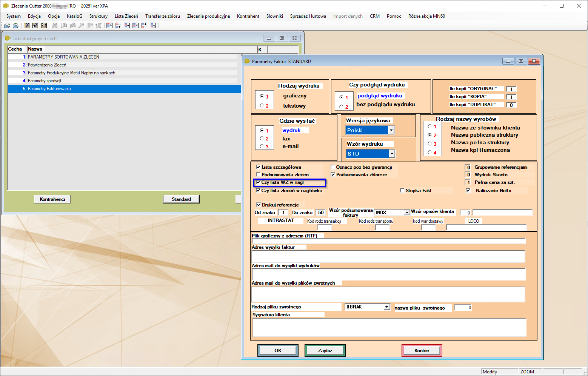Open Wersja językowa Polski dropdown
588x376 pixels.
click(391, 130)
